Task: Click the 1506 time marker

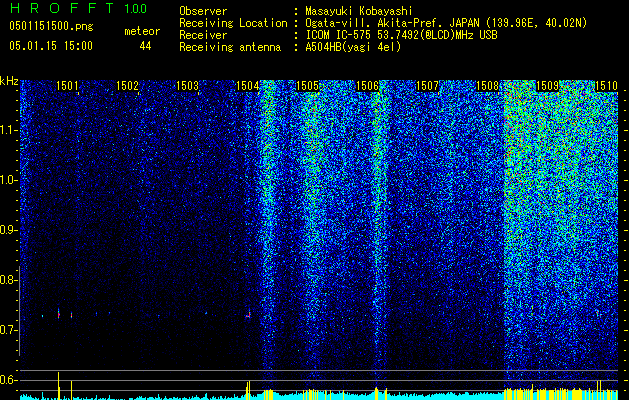Action: [x=367, y=85]
